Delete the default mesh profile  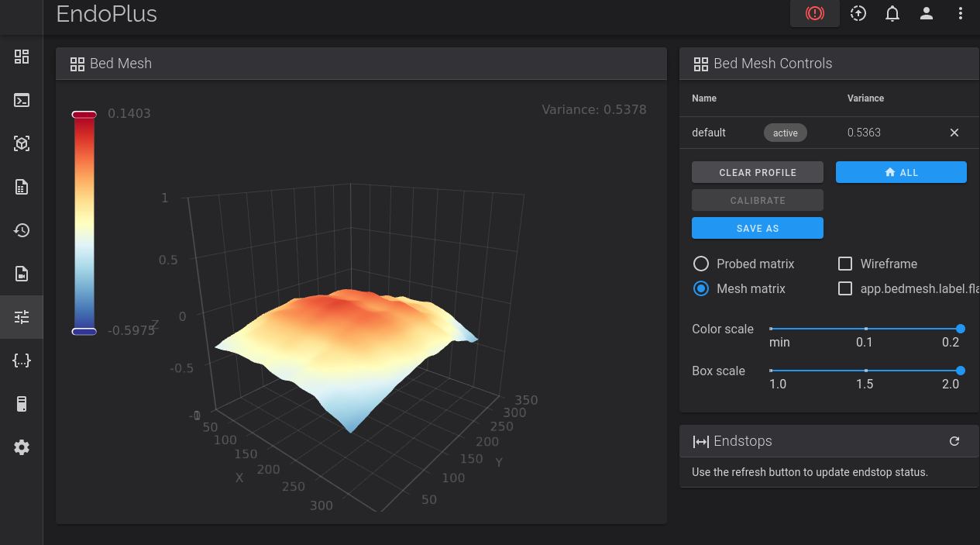pos(954,133)
